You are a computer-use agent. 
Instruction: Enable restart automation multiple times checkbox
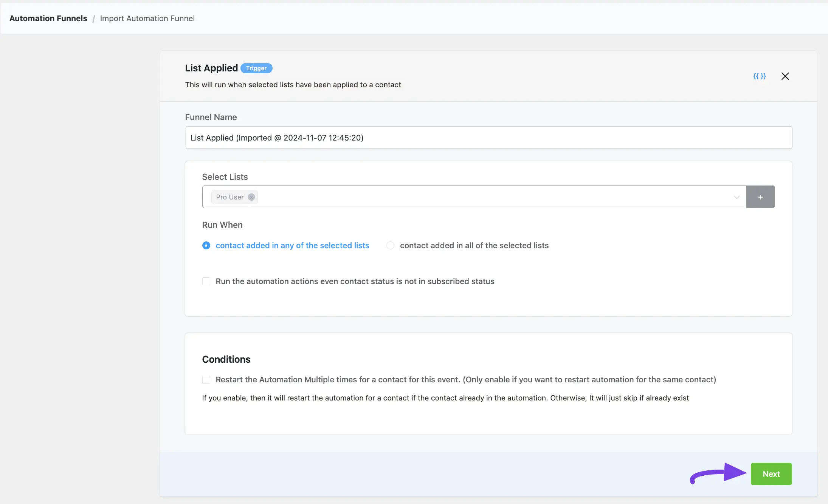206,380
